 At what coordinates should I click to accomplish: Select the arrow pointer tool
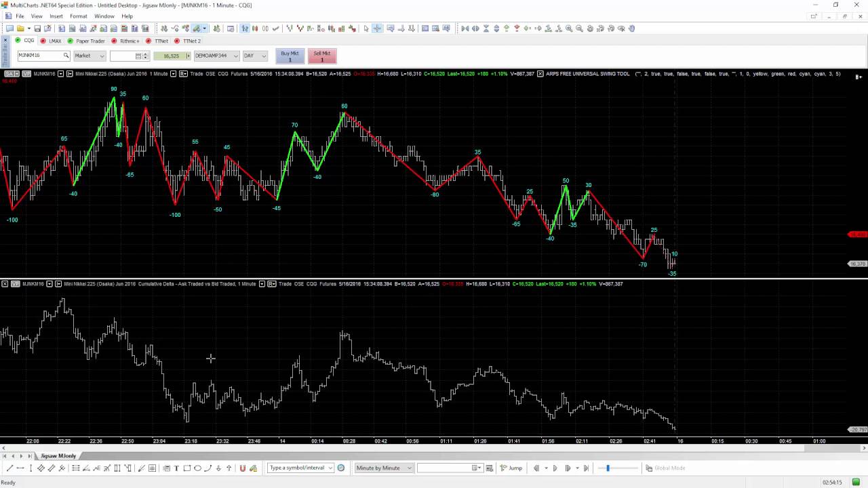[366, 28]
